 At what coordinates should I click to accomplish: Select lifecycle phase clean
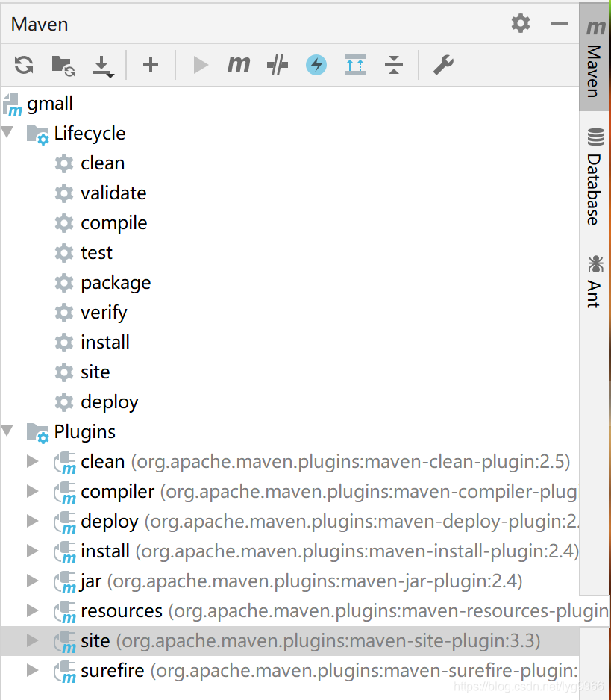[103, 163]
